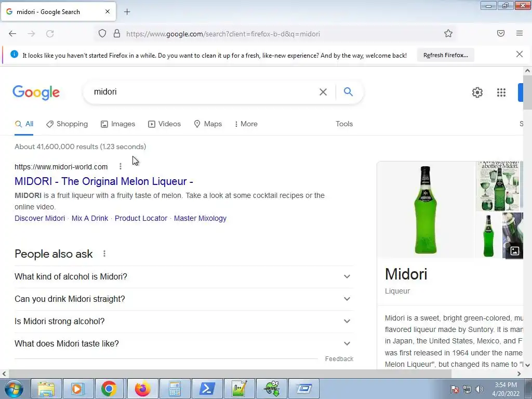Expand 'What does Midori taste like?'

184,344
